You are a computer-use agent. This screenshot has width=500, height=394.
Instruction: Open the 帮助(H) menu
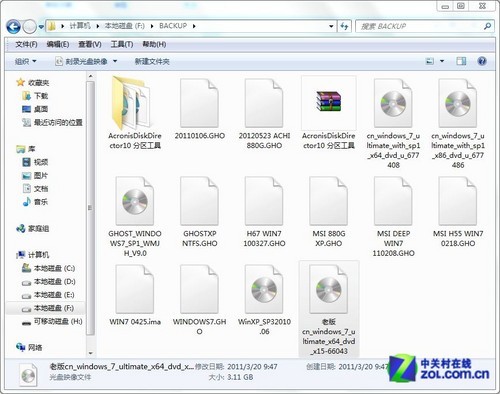[154, 44]
